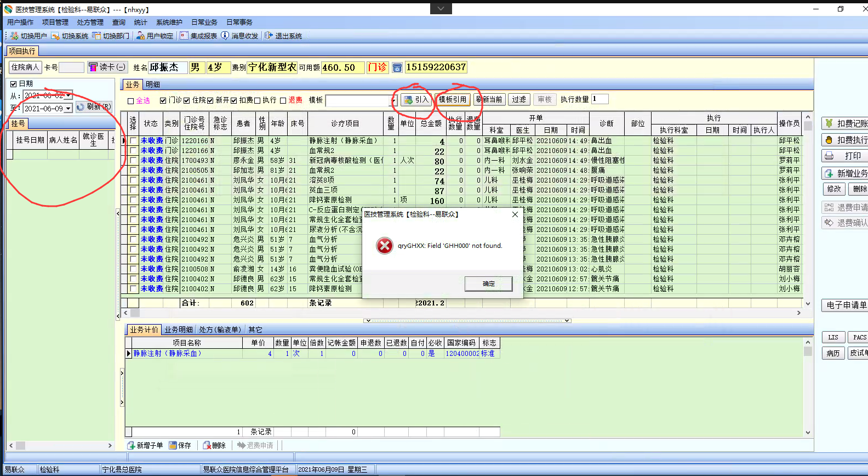868x476 pixels.
Task: Open 消息收发 messaging toolbar icon
Action: (x=225, y=36)
